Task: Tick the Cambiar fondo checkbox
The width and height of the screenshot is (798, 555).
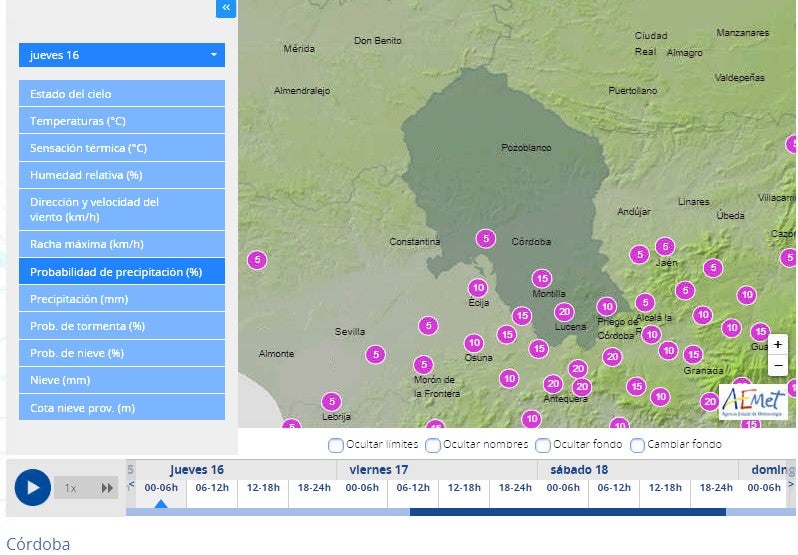Action: 637,445
